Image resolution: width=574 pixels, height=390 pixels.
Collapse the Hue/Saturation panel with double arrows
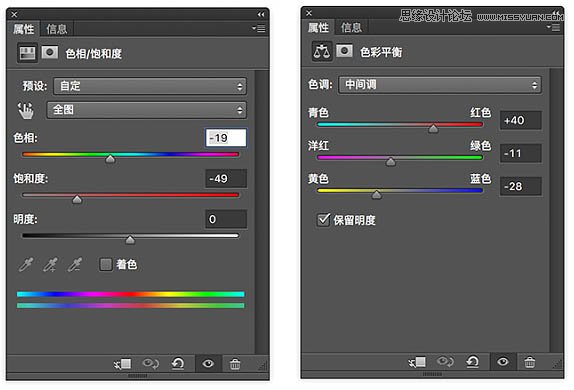tap(261, 14)
